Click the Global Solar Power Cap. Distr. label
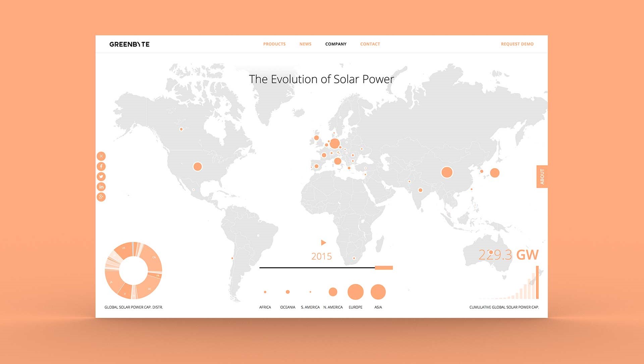This screenshot has height=364, width=644. [133, 307]
